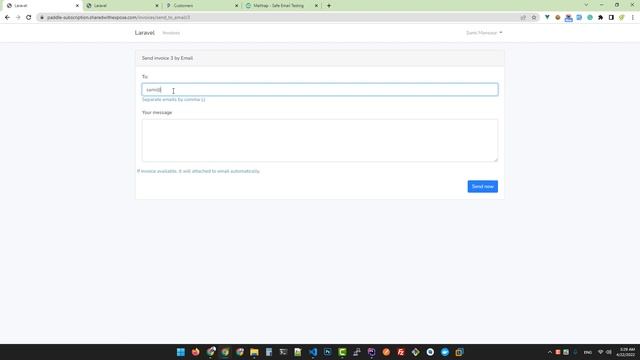Image resolution: width=640 pixels, height=360 pixels.
Task: Open the taskbar clock and date
Action: (626, 352)
